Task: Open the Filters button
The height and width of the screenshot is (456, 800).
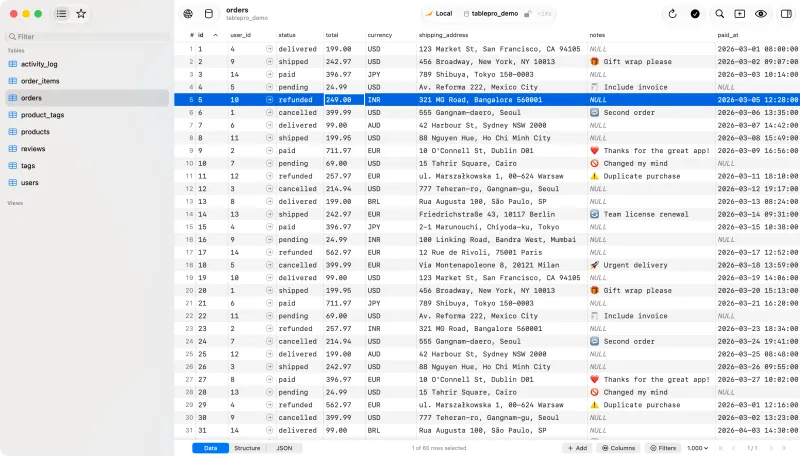Action: pyautogui.click(x=663, y=448)
